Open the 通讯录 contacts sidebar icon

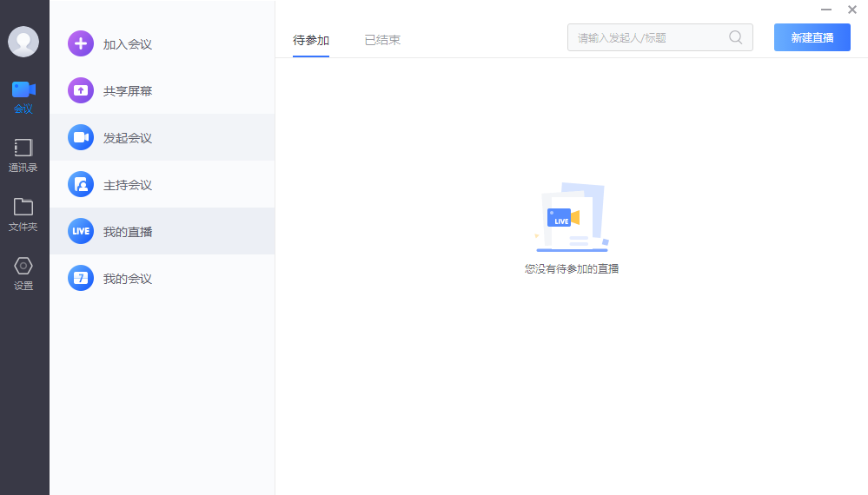click(23, 148)
